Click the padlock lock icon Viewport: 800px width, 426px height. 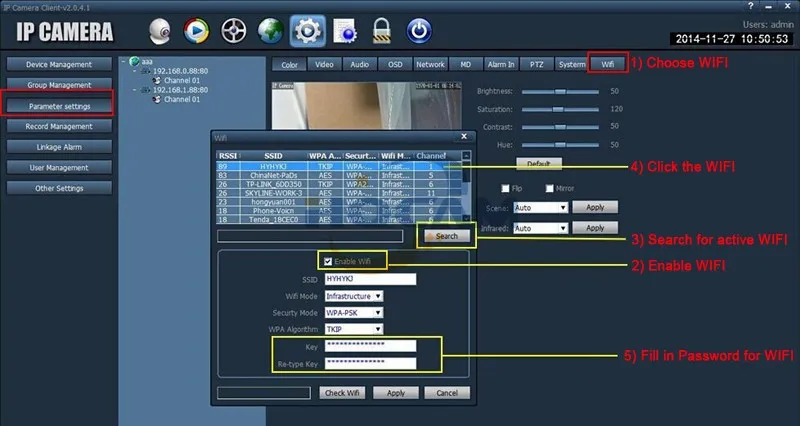(x=382, y=31)
